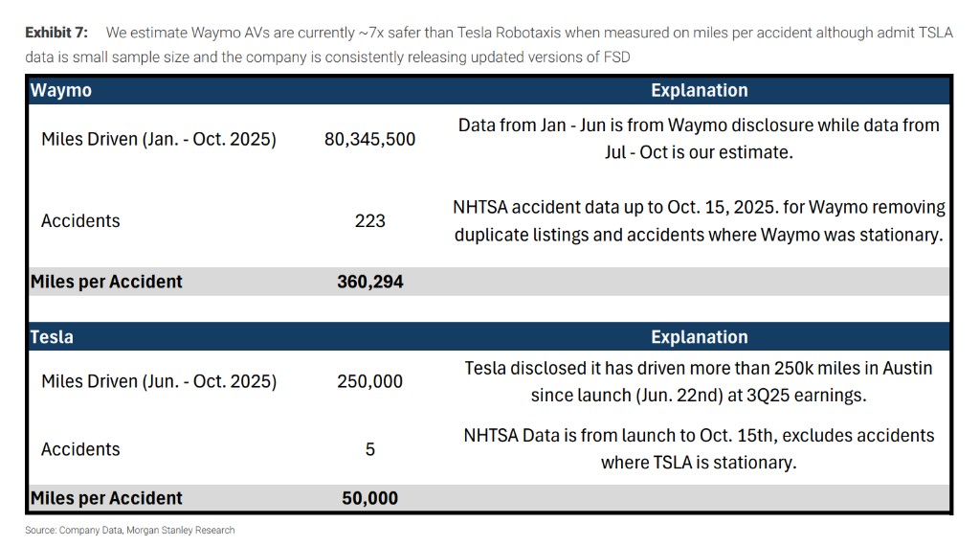The image size is (980, 546).
Task: Click the Waymo table header
Action: point(61,90)
